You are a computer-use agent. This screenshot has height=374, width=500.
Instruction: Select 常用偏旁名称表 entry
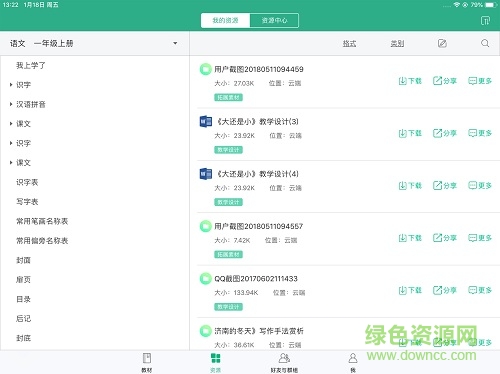tap(42, 241)
